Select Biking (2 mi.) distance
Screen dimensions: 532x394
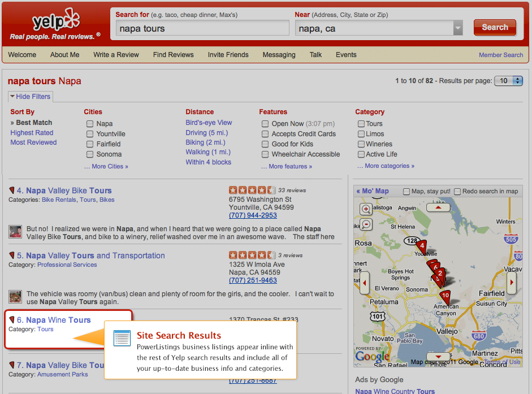coord(205,142)
